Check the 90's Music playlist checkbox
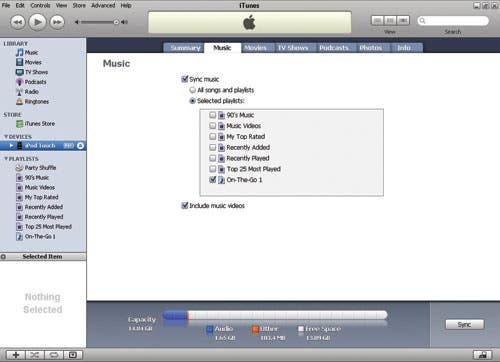This screenshot has height=362, width=500. (213, 115)
